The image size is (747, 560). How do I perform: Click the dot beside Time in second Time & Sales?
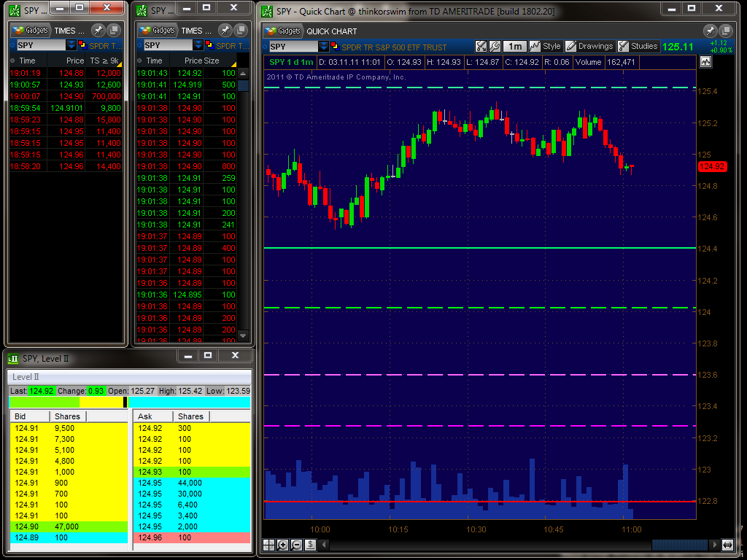click(139, 61)
